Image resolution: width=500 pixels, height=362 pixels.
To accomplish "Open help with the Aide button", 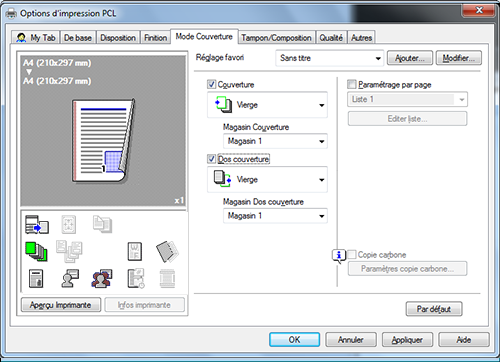I will tap(464, 340).
